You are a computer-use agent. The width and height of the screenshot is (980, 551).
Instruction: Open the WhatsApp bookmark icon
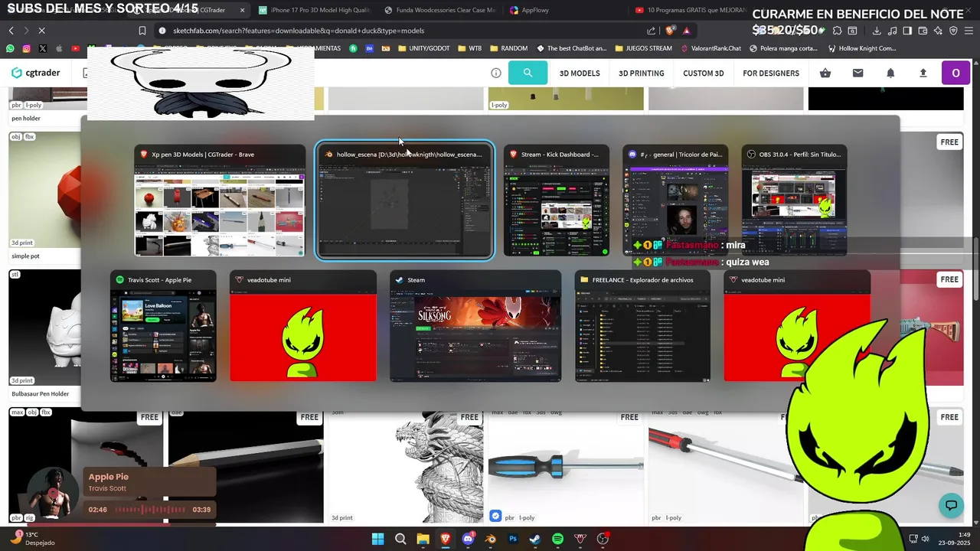[x=10, y=48]
